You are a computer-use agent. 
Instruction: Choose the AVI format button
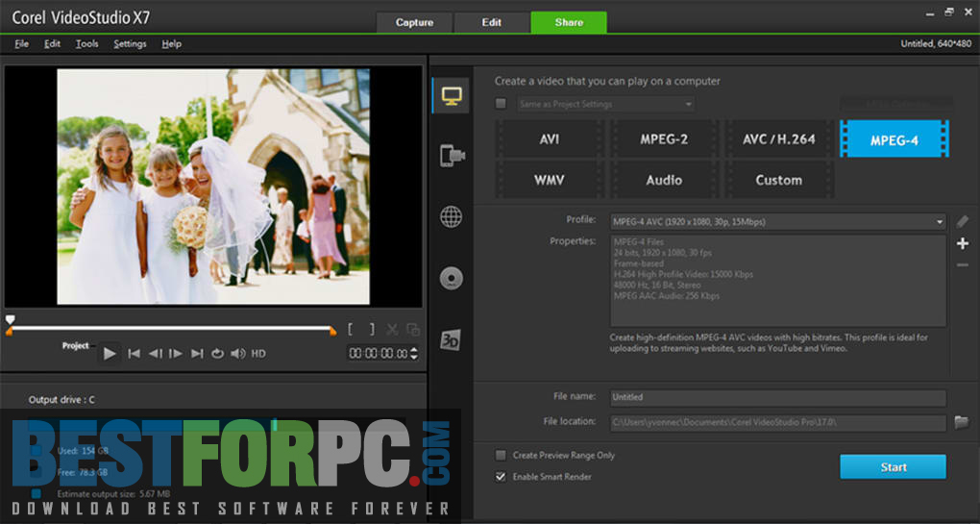[550, 139]
